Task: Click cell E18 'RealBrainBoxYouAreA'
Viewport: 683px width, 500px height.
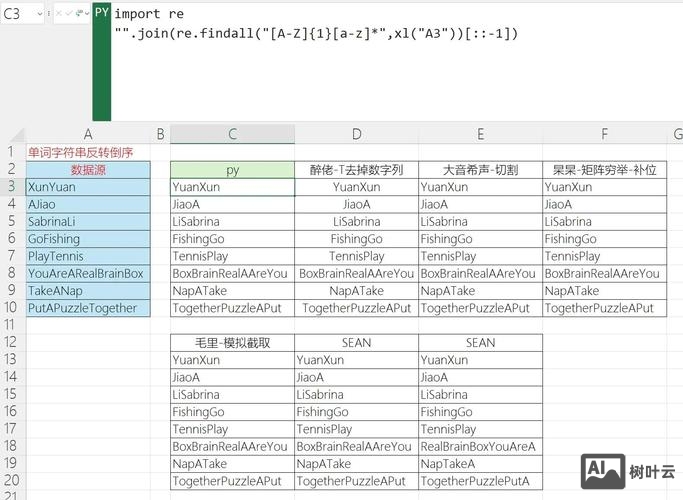Action: click(480, 446)
